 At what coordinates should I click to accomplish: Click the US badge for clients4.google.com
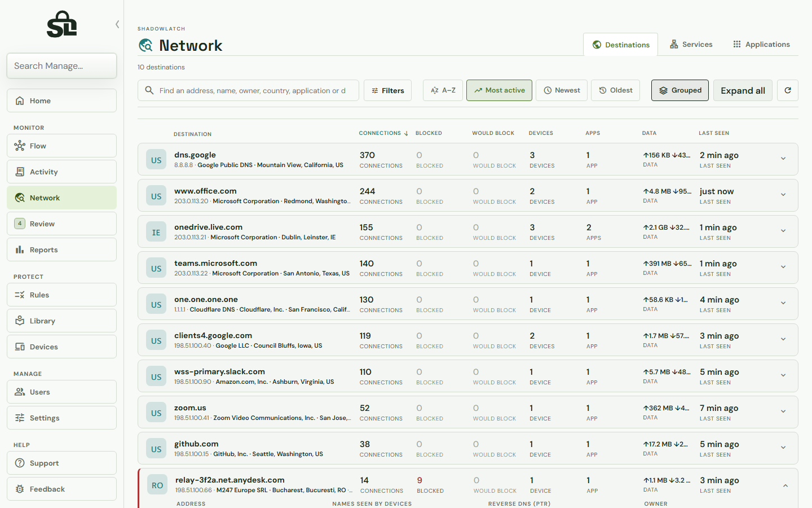point(156,340)
